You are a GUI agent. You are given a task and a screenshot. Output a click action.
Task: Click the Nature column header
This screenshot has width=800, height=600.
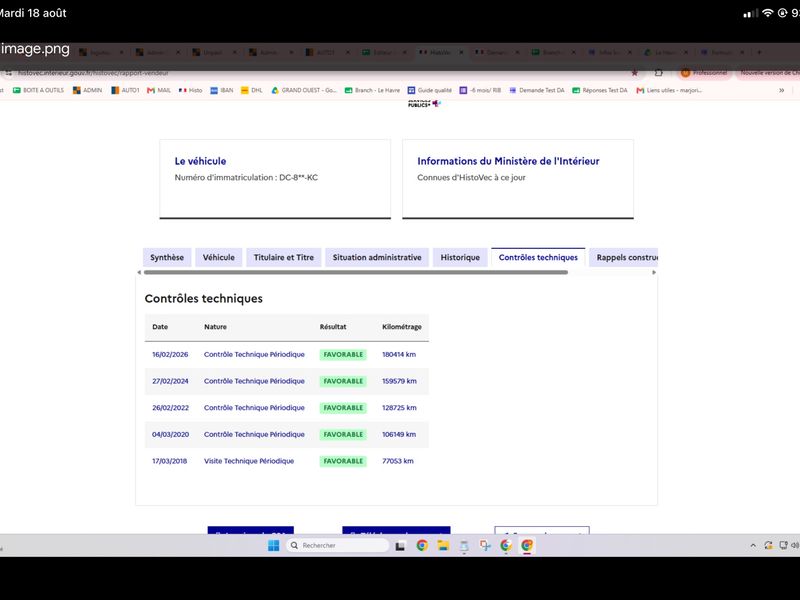(x=215, y=327)
